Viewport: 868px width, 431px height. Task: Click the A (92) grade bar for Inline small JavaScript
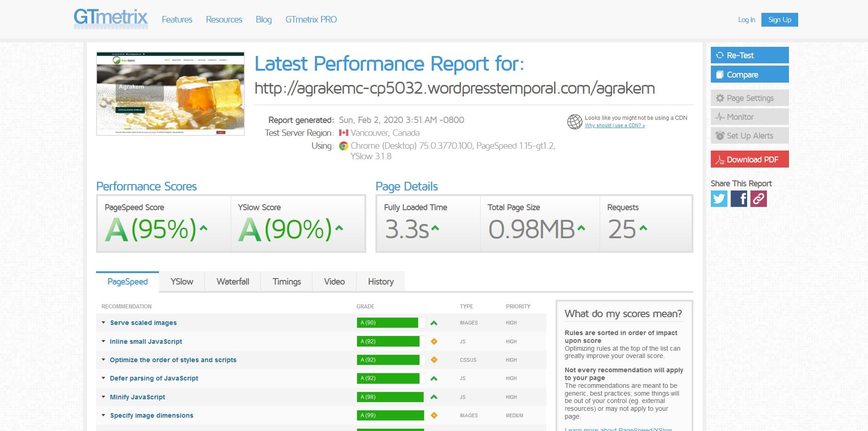click(391, 341)
